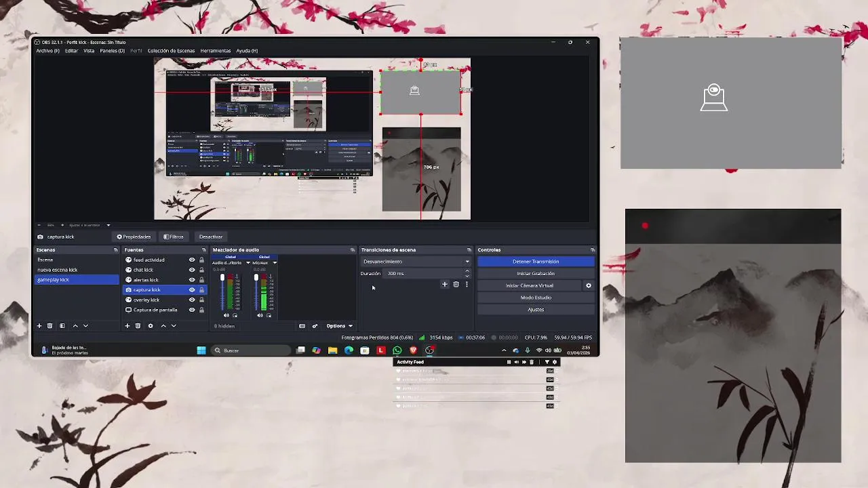Open Propiedades for captura kick

(134, 237)
